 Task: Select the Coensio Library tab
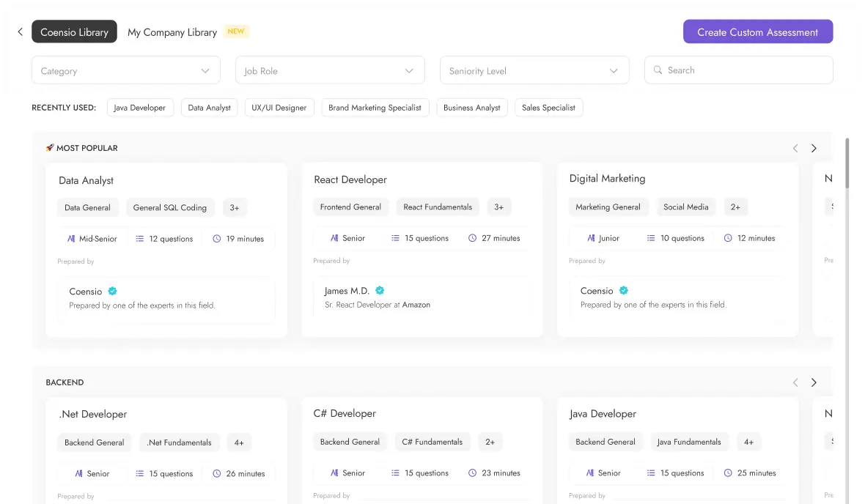74,32
